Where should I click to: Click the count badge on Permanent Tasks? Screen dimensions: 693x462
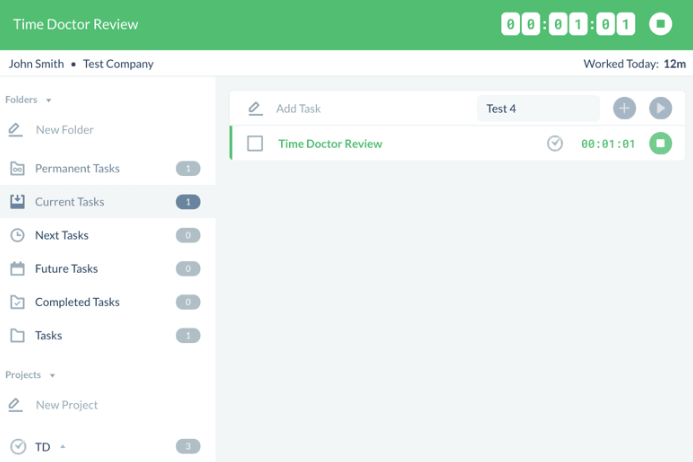[x=188, y=168]
